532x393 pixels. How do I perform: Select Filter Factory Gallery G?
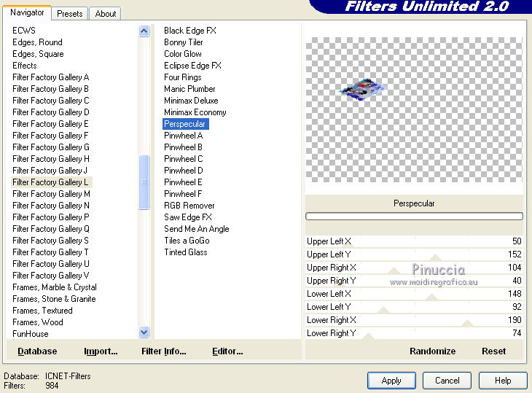coord(50,147)
